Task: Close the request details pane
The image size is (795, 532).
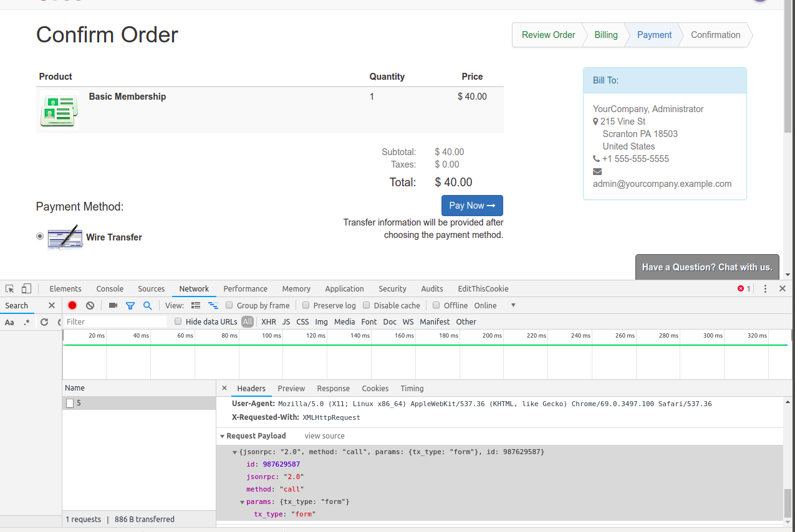Action: [x=224, y=388]
